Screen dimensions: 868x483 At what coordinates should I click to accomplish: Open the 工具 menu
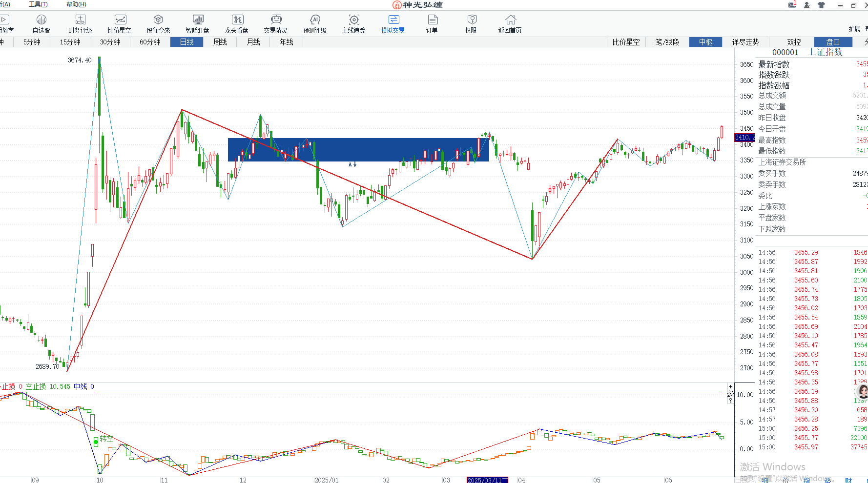click(x=38, y=4)
